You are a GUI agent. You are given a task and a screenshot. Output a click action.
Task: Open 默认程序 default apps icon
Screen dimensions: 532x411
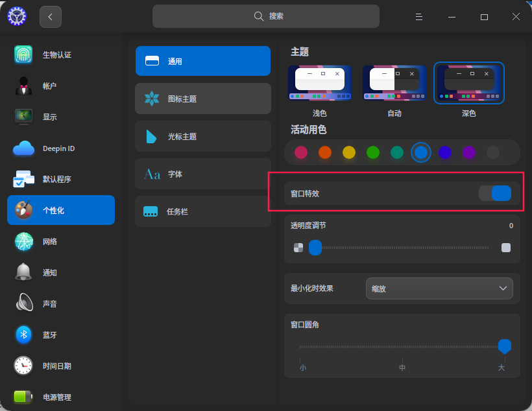pos(23,180)
